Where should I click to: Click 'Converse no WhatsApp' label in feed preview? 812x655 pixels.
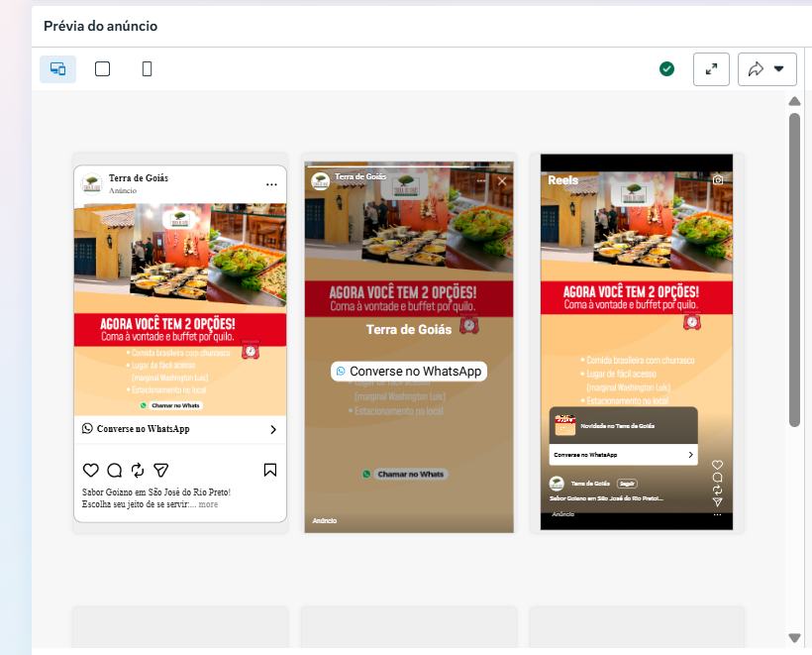click(x=143, y=429)
